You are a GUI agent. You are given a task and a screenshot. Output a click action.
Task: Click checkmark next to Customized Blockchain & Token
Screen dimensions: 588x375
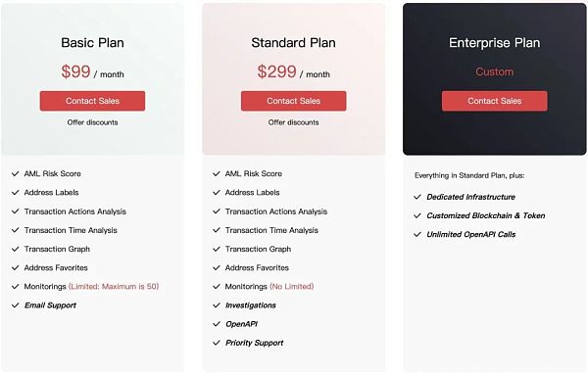pyautogui.click(x=417, y=215)
